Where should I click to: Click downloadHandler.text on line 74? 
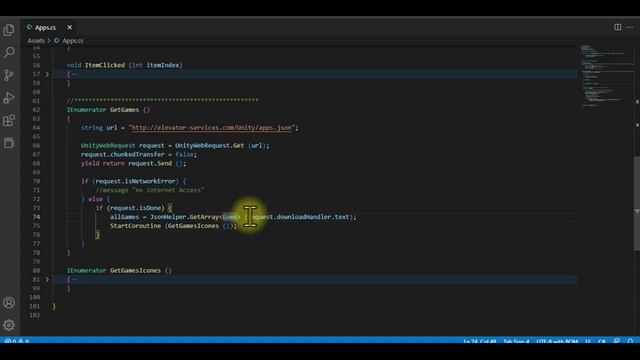(x=313, y=217)
